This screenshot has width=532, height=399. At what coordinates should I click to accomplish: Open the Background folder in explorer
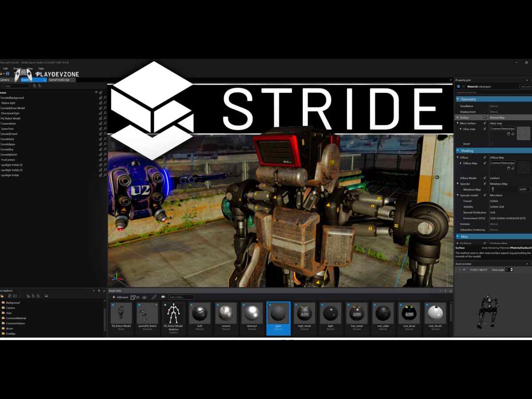click(12, 302)
